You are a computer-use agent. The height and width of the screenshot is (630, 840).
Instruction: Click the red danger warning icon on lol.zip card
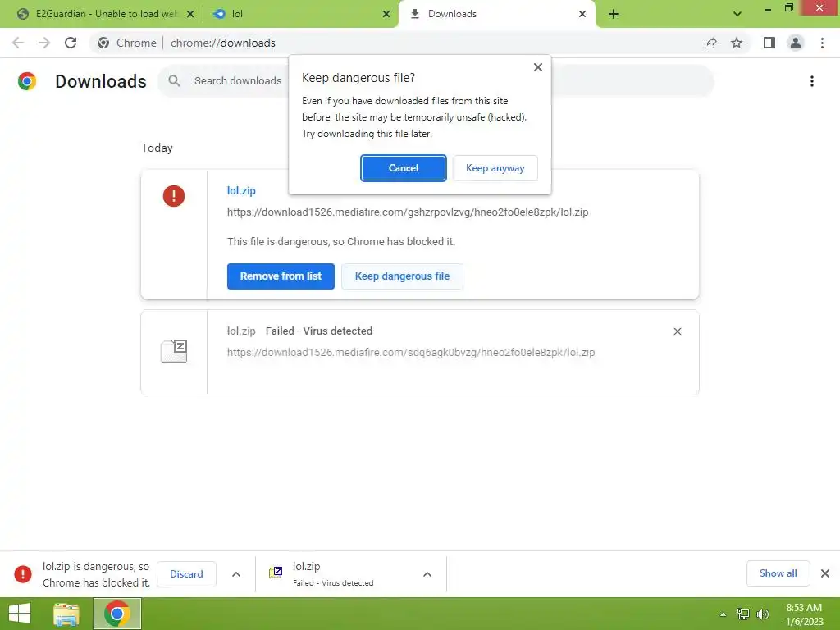point(174,196)
